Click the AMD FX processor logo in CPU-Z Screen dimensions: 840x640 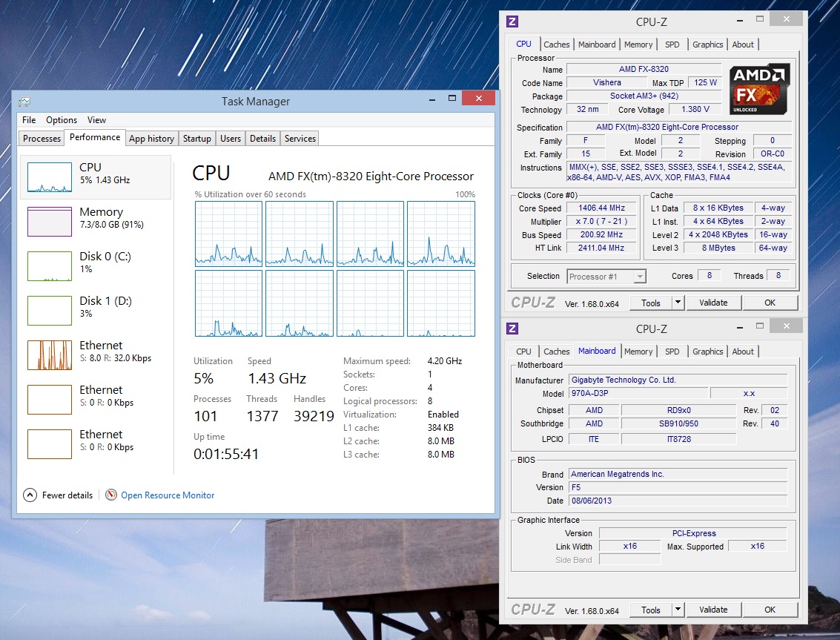pos(759,89)
